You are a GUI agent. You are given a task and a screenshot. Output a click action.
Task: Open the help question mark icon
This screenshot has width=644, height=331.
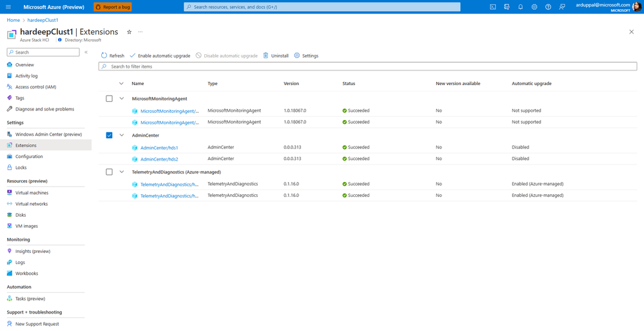click(x=548, y=7)
